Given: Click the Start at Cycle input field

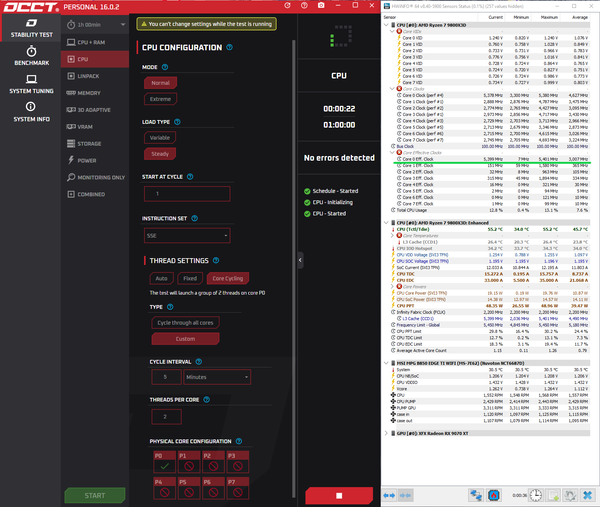Looking at the screenshot, I should click(187, 194).
